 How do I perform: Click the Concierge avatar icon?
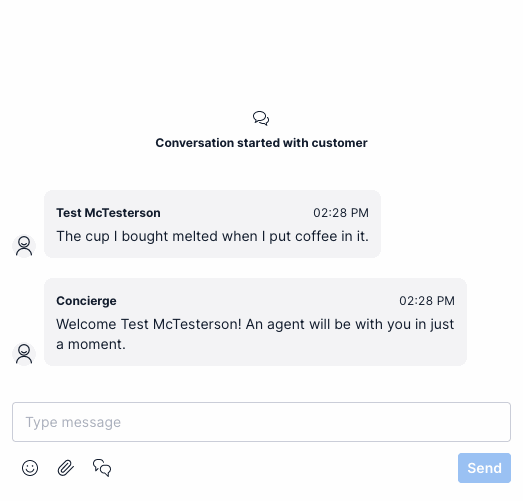coord(24,354)
